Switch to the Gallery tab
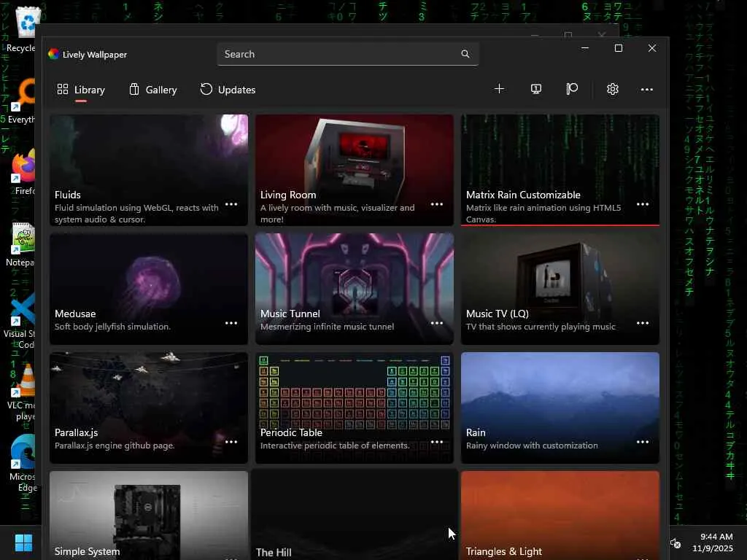Screen dimensions: 747x560 [x=153, y=90]
